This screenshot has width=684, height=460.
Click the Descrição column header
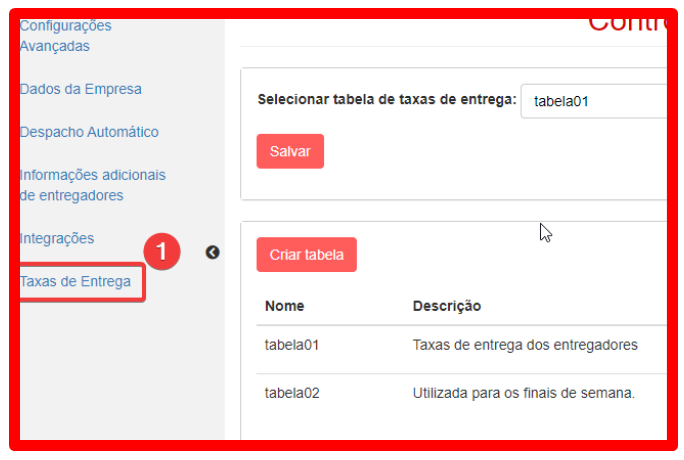point(447,306)
